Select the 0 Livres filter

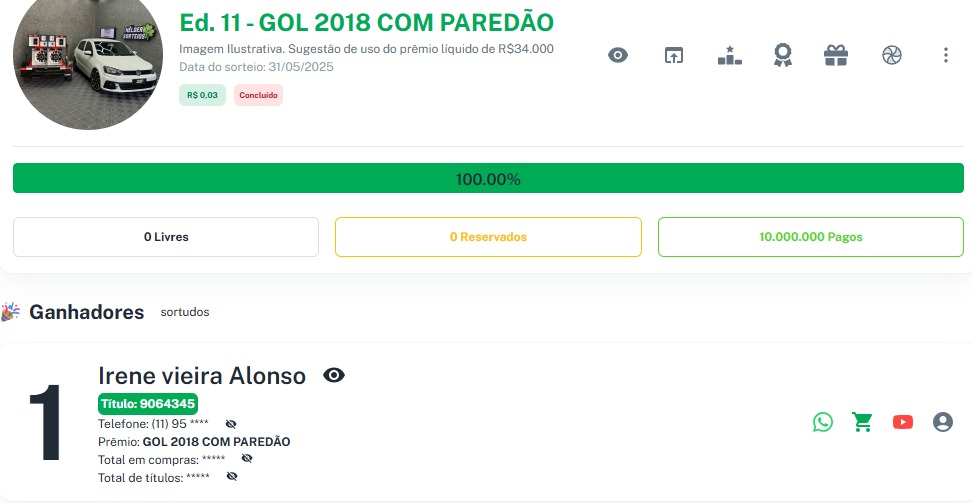point(166,237)
